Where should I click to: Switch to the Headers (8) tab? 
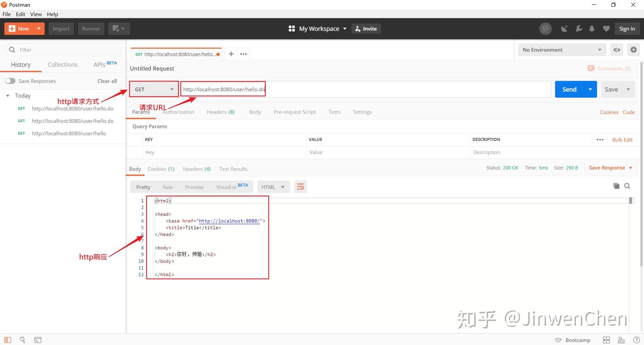[220, 112]
